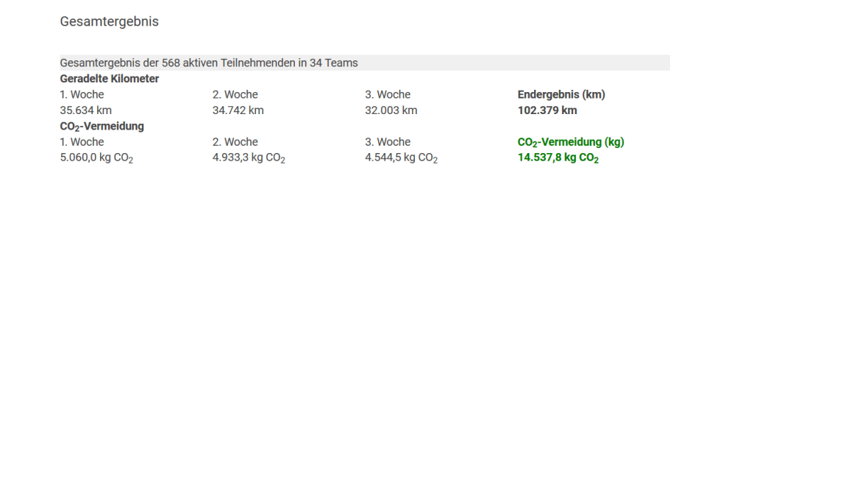Click 3. Woche label above 4.544,5 kg
The height and width of the screenshot is (488, 868).
[388, 142]
